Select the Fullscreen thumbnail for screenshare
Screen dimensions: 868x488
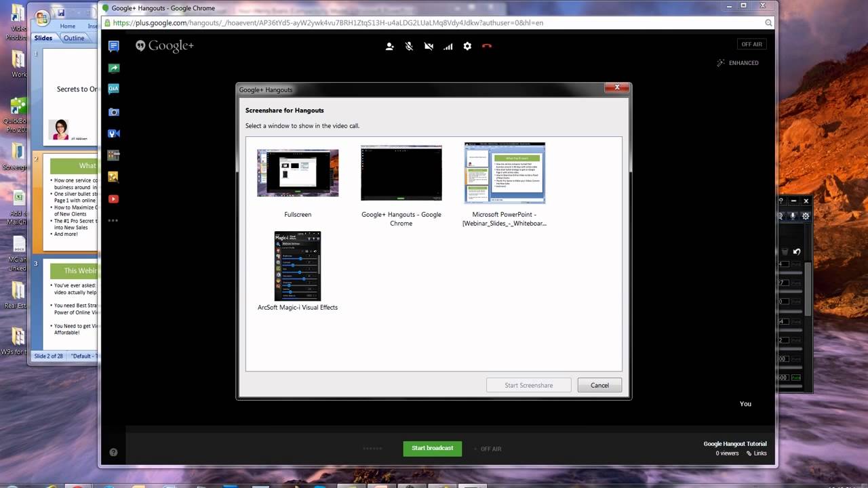click(x=298, y=173)
